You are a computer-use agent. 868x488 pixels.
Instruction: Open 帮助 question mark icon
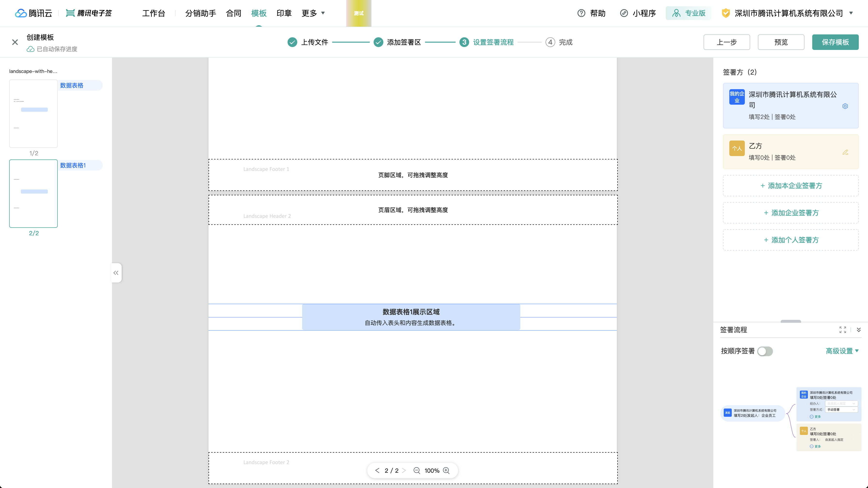pos(581,13)
